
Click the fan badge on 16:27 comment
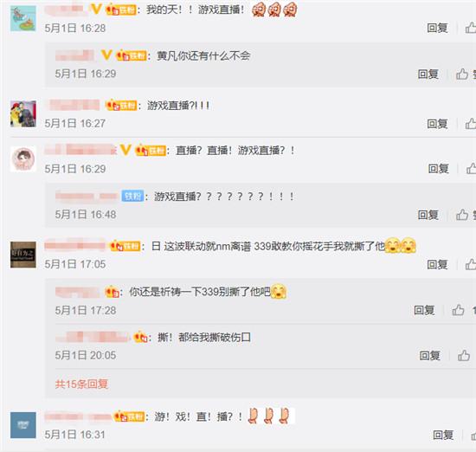pos(121,106)
